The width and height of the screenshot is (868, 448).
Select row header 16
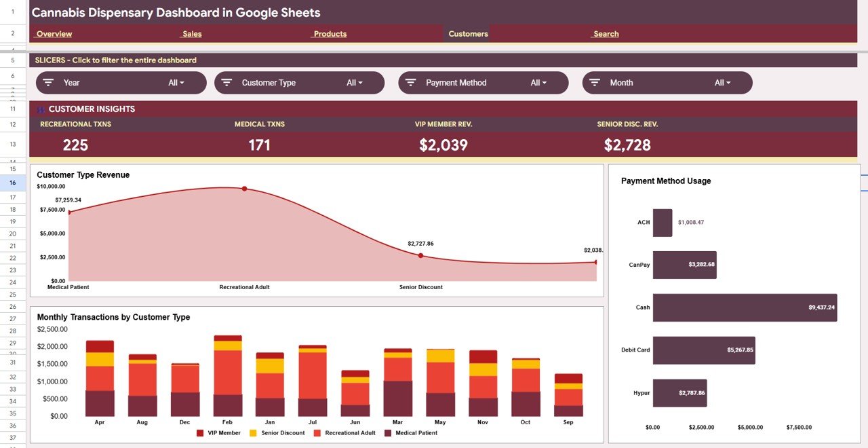coord(13,183)
